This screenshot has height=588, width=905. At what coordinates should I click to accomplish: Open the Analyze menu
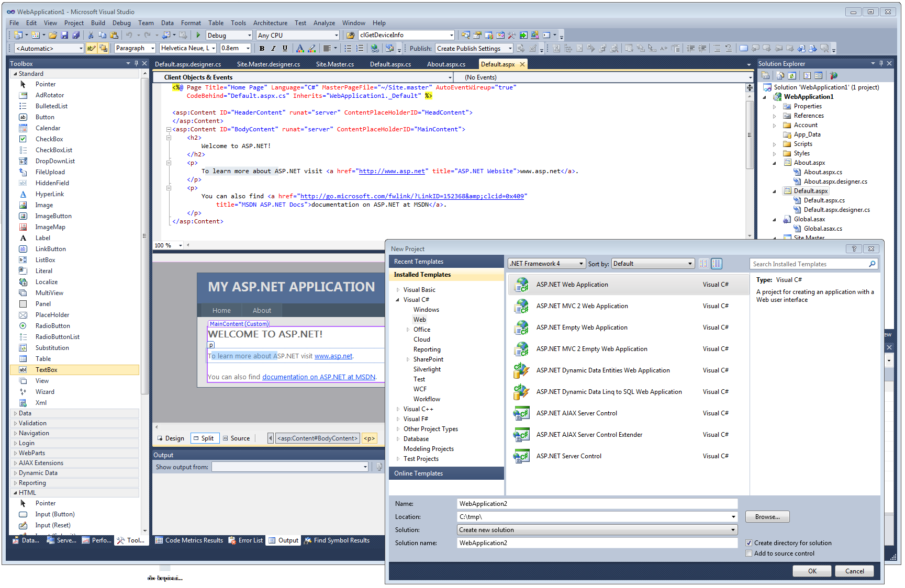[324, 23]
